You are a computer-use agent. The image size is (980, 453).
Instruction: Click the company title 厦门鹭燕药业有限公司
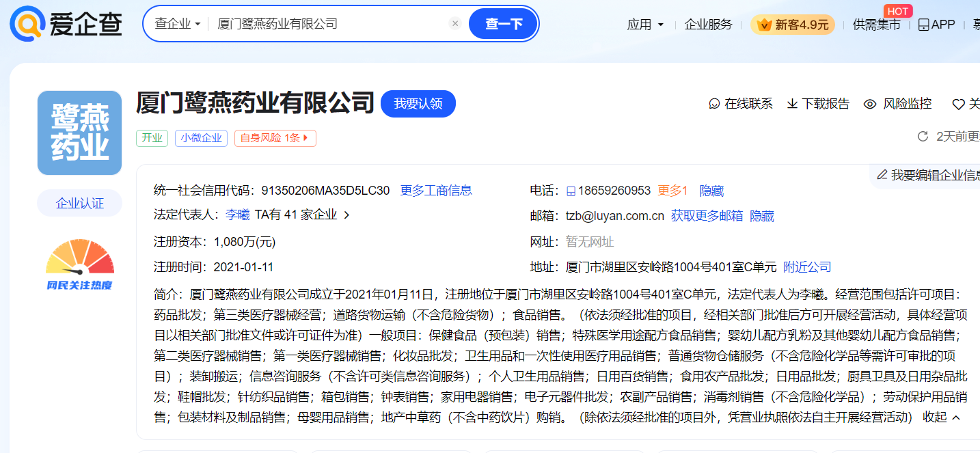pyautogui.click(x=255, y=103)
